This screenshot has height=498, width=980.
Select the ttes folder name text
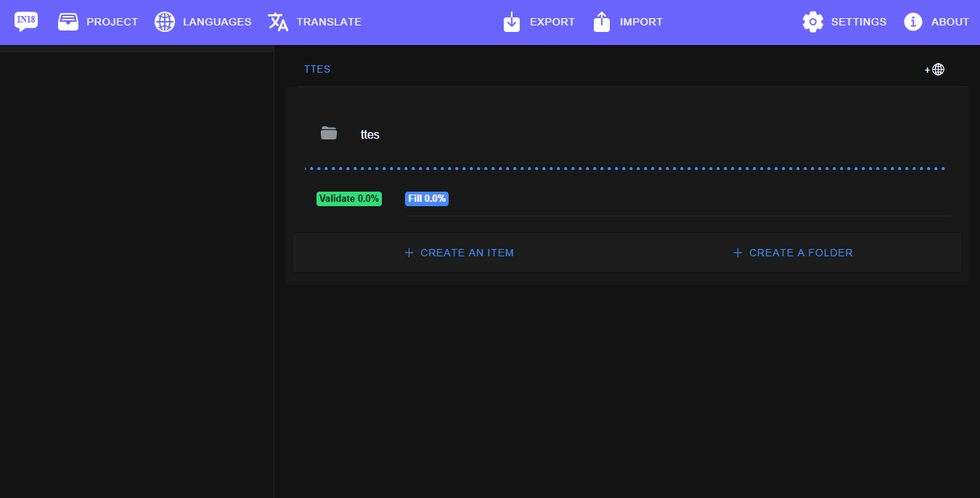click(x=370, y=134)
